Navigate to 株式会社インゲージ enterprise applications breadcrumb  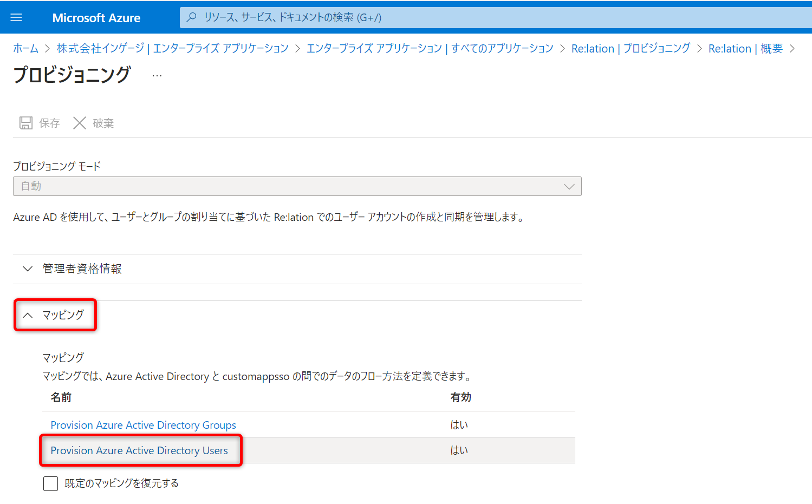(x=172, y=49)
